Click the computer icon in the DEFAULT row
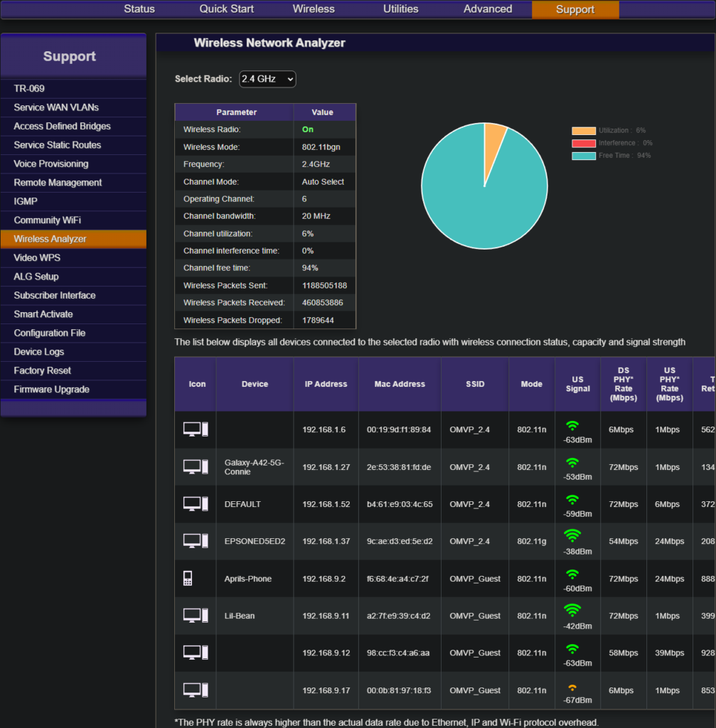The width and height of the screenshot is (716, 728). tap(195, 503)
